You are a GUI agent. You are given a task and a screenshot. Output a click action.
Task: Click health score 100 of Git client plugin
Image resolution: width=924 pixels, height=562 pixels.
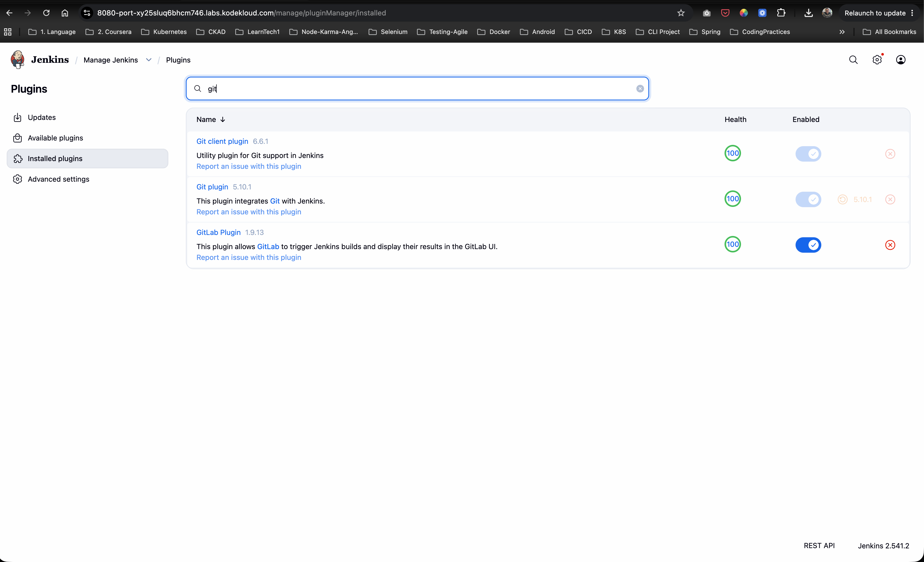(x=733, y=153)
